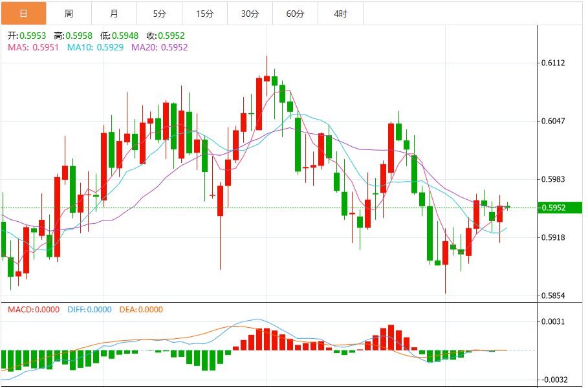The width and height of the screenshot is (588, 388).
Task: Click the MA5: 0.5951 indicator label
Action: 34,47
